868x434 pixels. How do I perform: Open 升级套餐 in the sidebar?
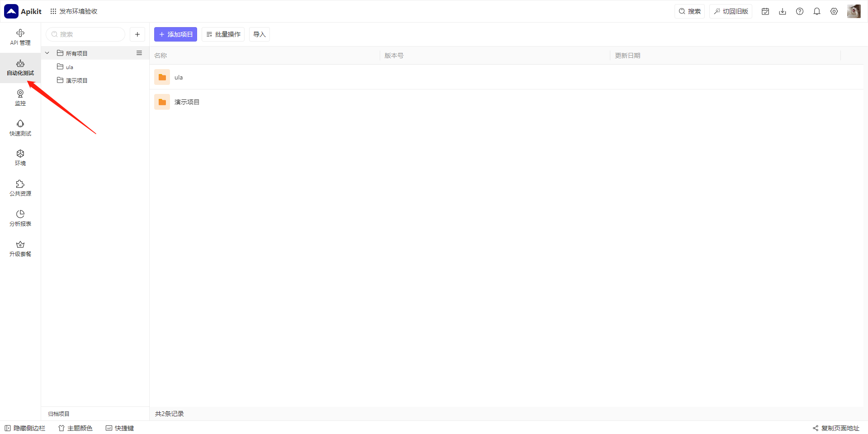coord(20,249)
